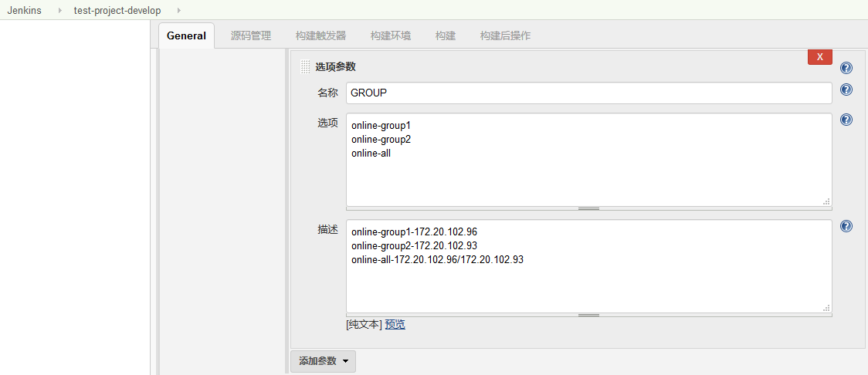
Task: Delete the parameter with the red X button
Action: tap(819, 57)
